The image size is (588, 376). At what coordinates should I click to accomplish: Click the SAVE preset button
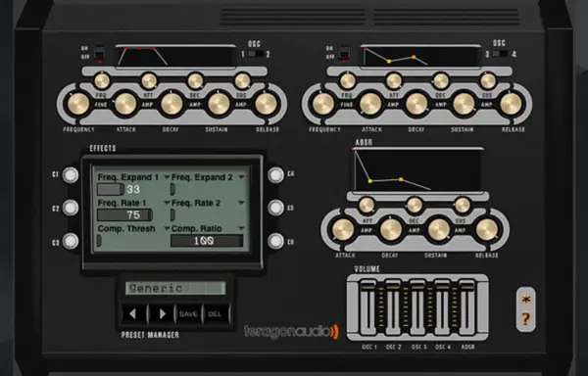[188, 314]
